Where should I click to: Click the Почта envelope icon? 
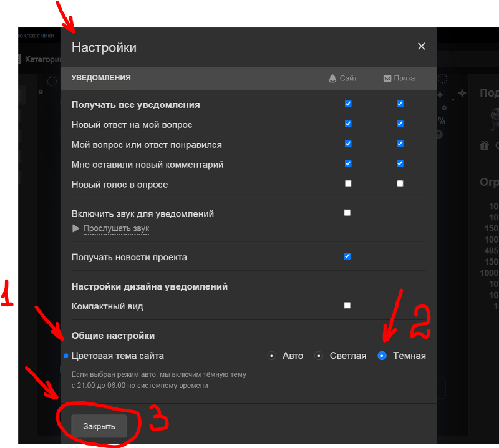click(387, 79)
